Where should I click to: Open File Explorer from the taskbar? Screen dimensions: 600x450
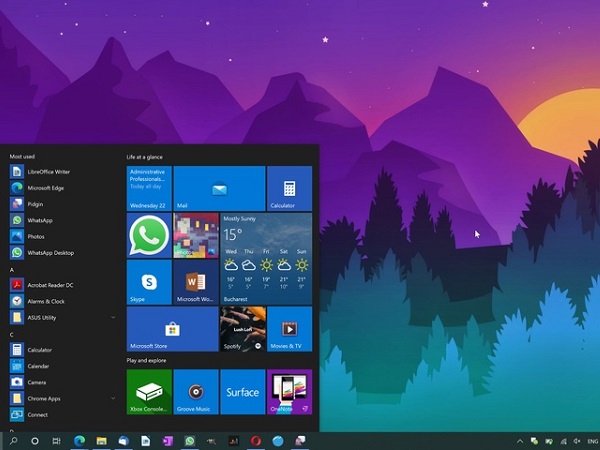pyautogui.click(x=101, y=441)
